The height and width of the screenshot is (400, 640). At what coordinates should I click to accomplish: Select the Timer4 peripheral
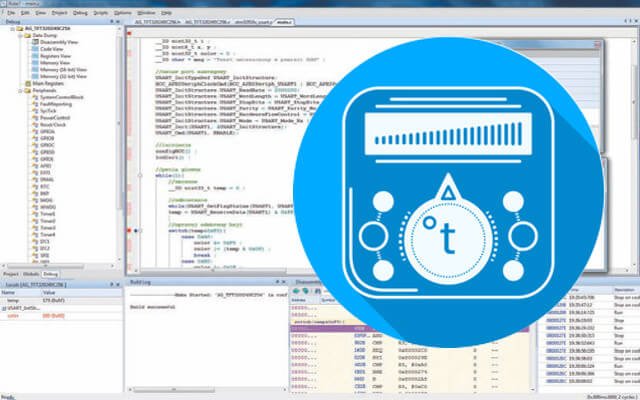coord(47,235)
